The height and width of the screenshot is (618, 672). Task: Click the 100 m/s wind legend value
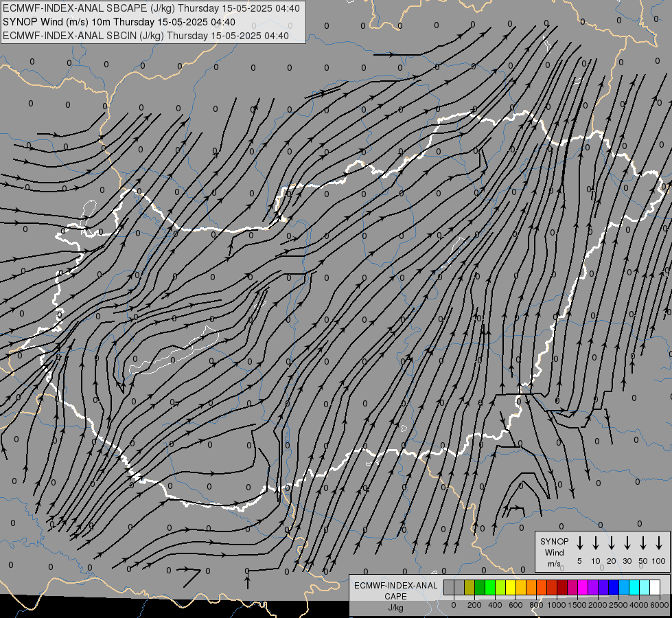(659, 561)
